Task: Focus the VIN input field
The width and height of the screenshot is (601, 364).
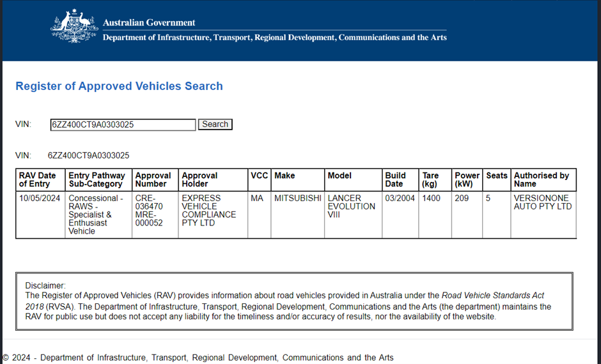Action: [123, 125]
